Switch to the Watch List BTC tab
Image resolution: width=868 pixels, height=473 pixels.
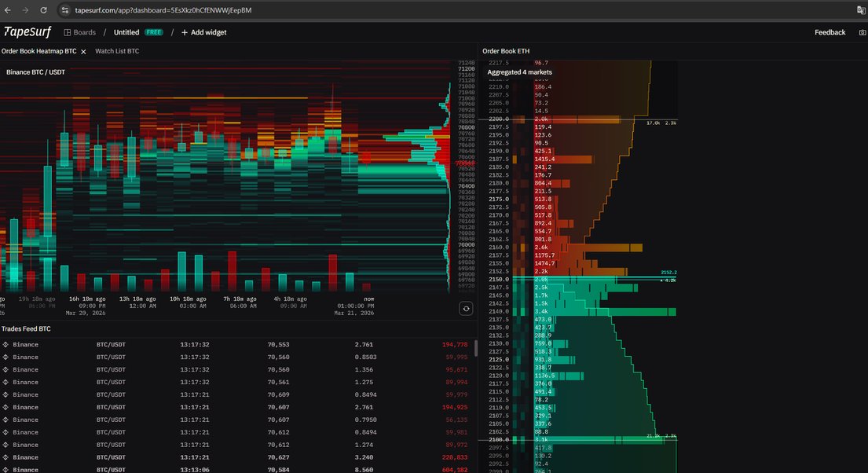coord(117,51)
